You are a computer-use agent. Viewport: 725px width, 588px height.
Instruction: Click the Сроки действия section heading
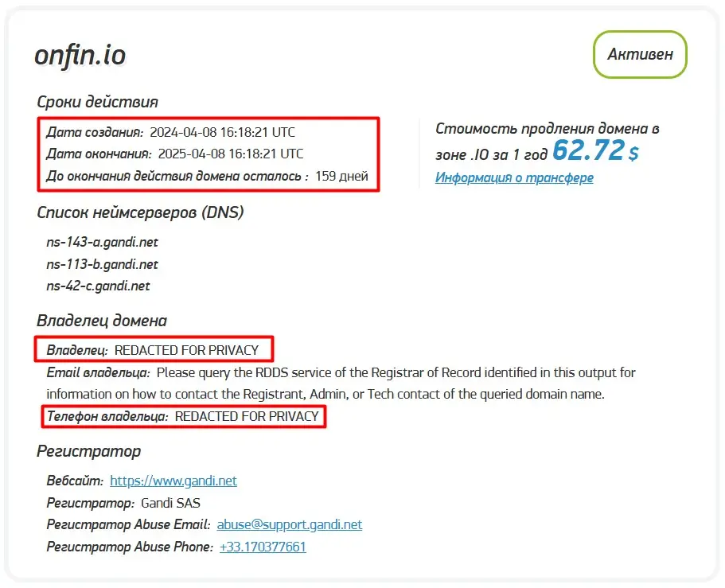click(x=97, y=102)
